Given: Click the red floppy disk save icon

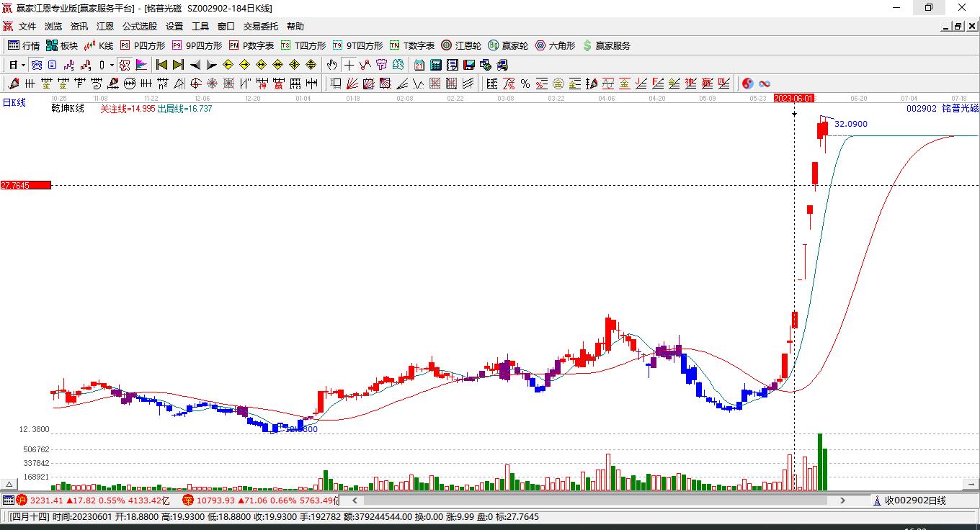Looking at the screenshot, I should tap(468, 65).
